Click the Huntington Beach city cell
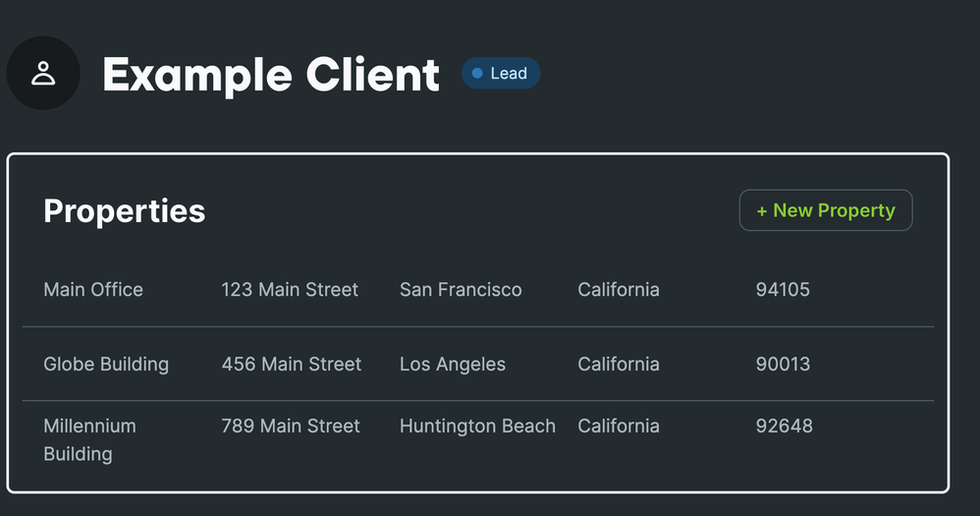The width and height of the screenshot is (980, 516). click(x=477, y=427)
